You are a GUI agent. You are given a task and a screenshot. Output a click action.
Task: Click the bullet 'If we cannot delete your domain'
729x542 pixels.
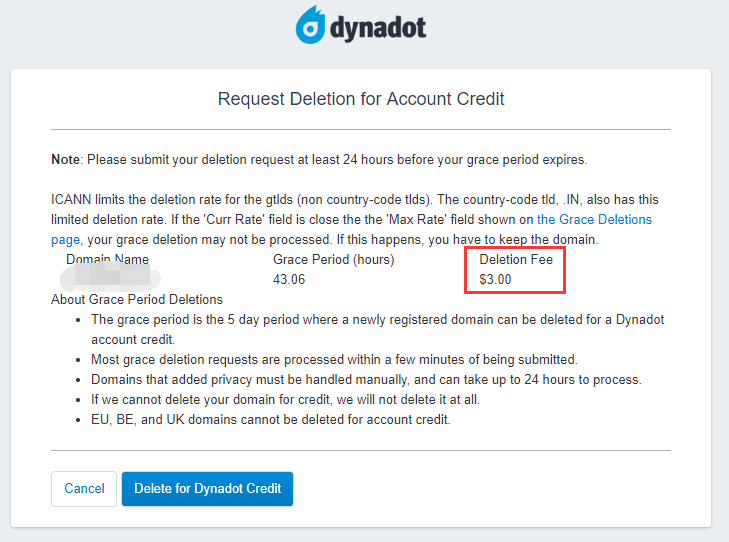(x=285, y=399)
